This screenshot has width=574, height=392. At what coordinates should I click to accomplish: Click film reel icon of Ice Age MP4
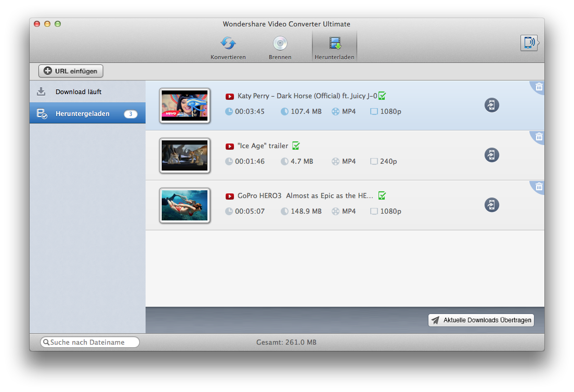tap(335, 161)
